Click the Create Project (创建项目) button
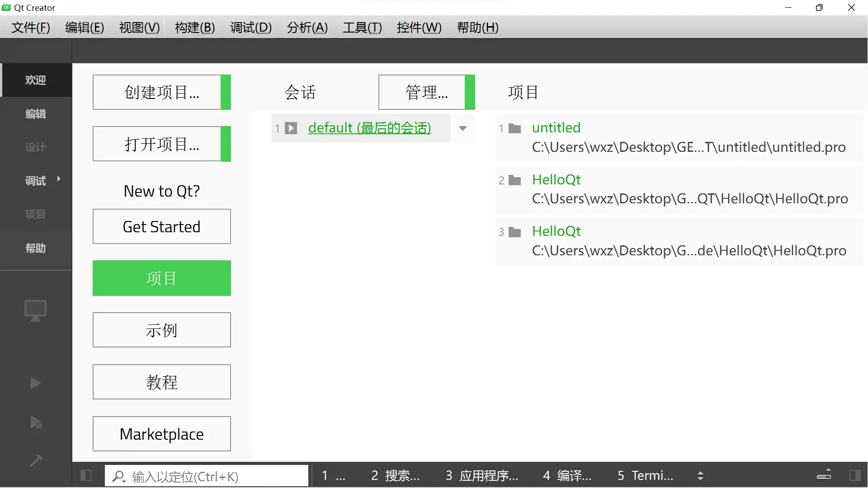The height and width of the screenshot is (488, 868). click(162, 92)
